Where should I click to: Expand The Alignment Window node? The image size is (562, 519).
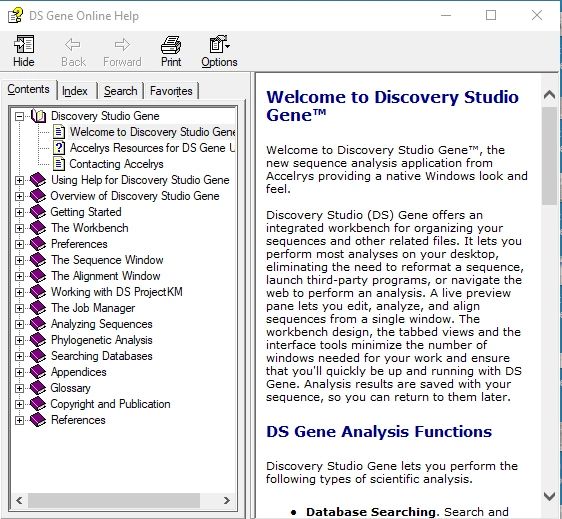(19, 276)
